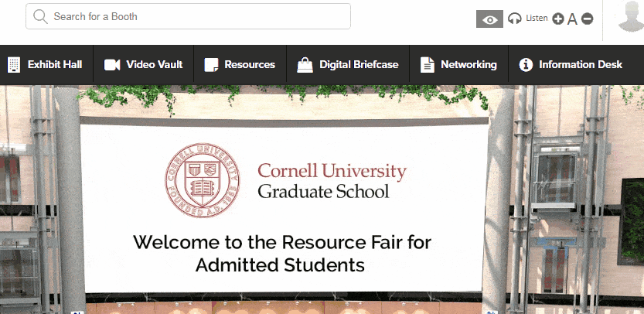Image resolution: width=644 pixels, height=314 pixels.
Task: Click the Networking document icon
Action: click(427, 65)
